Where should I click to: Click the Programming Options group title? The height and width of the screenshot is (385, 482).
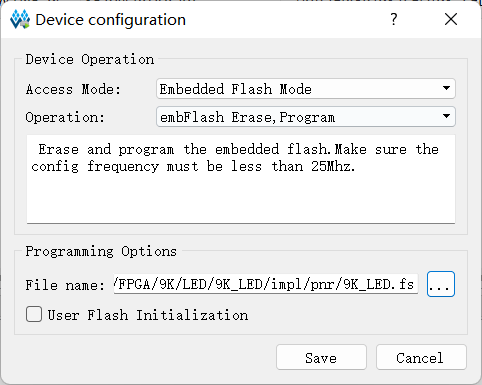[x=101, y=251]
